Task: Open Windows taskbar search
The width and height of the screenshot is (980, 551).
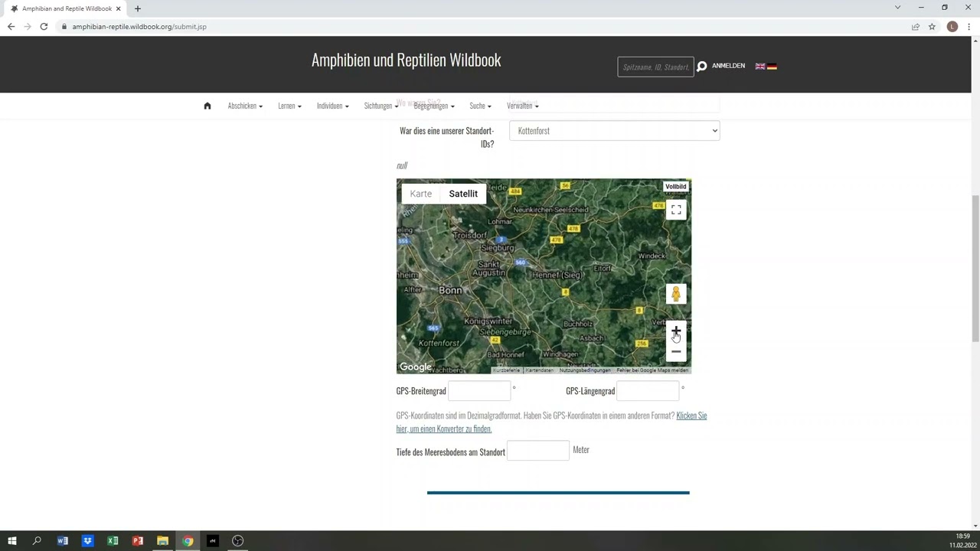Action: click(37, 541)
